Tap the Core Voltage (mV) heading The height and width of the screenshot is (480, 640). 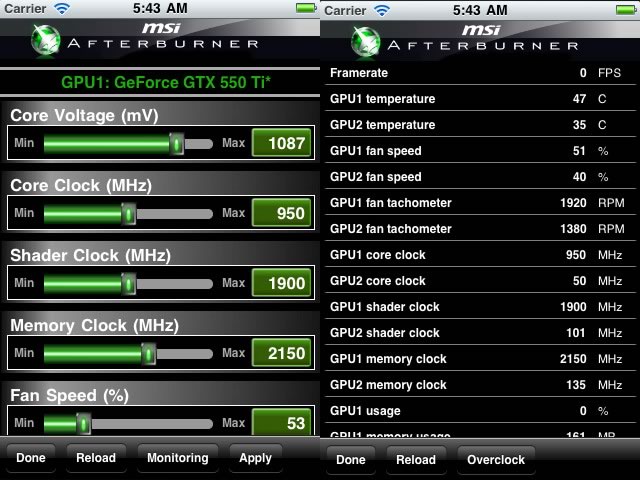84,116
